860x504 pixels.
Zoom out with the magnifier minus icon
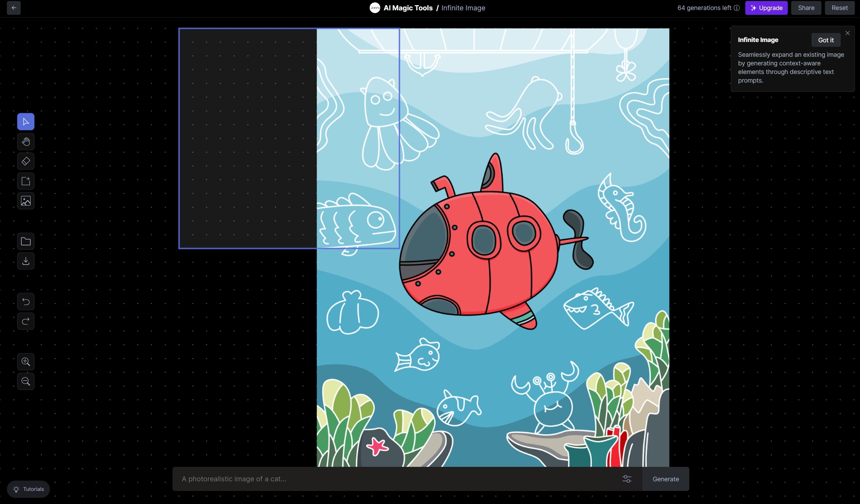(26, 381)
